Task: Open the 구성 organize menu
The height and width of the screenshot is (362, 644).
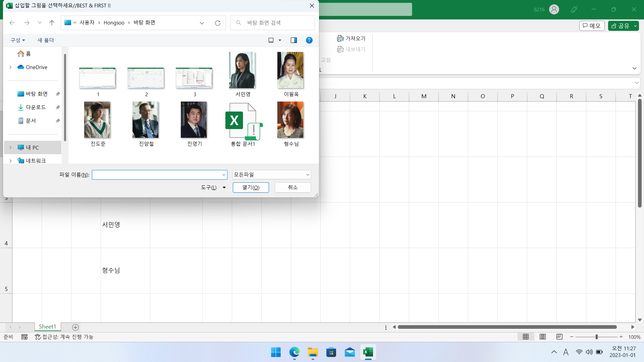Action: click(x=17, y=40)
